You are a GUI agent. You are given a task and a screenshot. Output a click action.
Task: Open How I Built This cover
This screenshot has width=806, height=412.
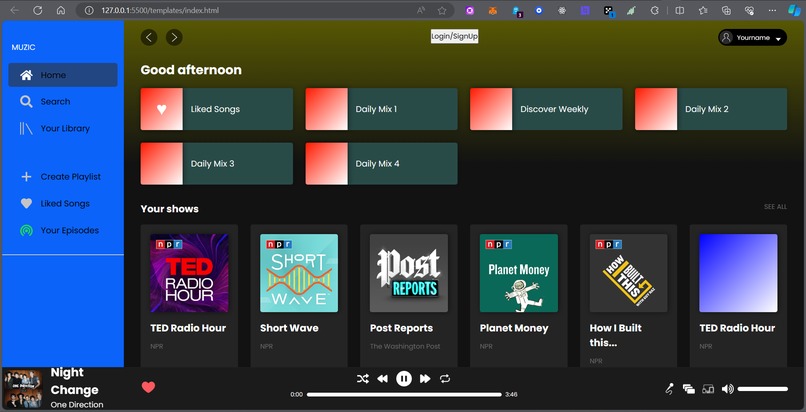click(x=629, y=273)
